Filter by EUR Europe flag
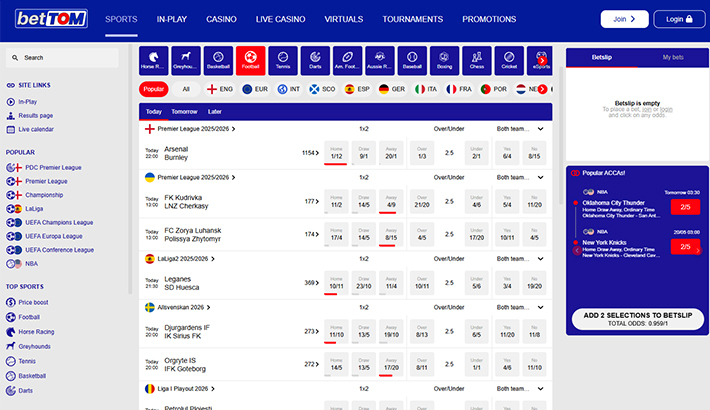This screenshot has width=710, height=410. pos(255,89)
